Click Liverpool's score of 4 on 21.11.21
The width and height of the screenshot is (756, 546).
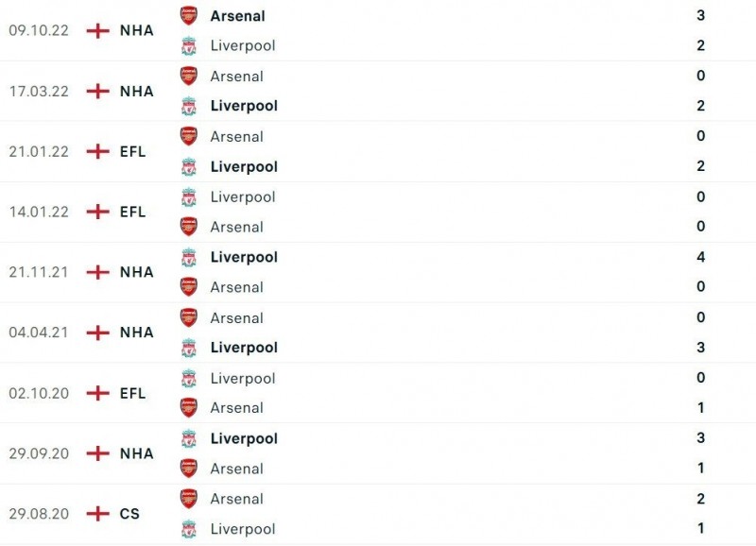point(700,257)
